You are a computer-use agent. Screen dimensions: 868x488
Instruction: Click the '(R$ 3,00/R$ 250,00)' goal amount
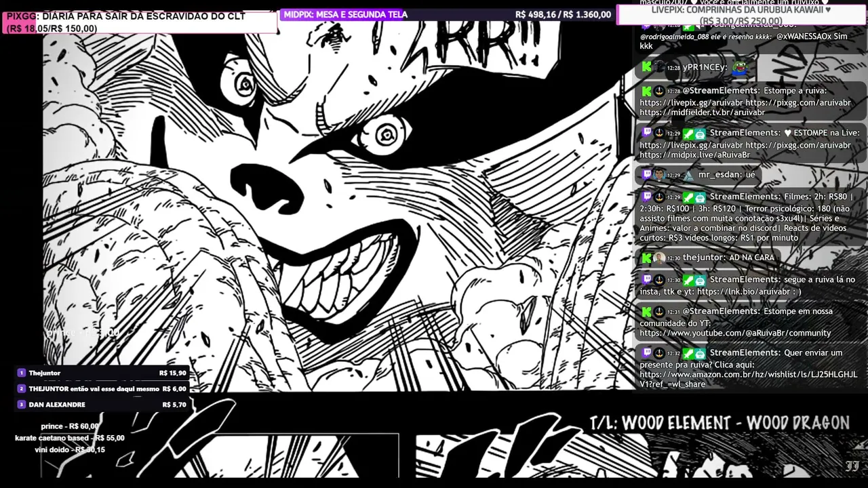point(741,21)
